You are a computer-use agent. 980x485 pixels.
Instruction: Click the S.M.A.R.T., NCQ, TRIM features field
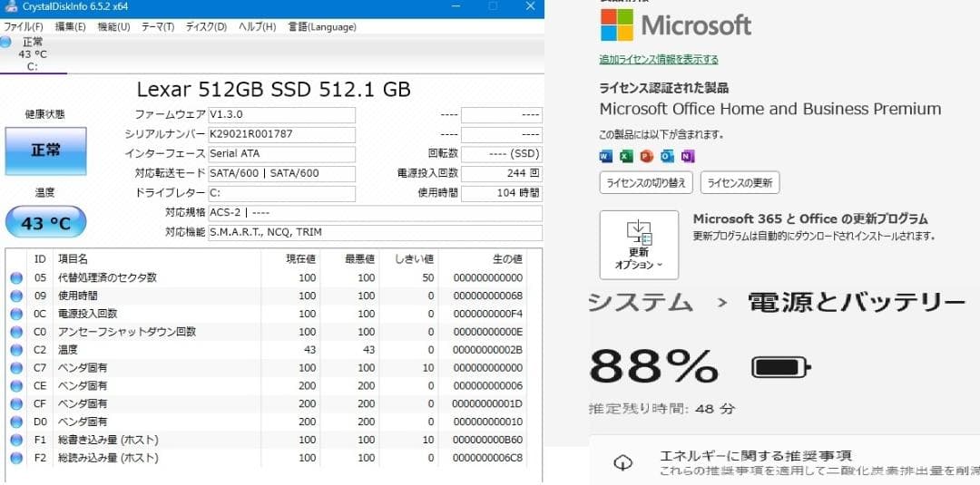pos(375,232)
